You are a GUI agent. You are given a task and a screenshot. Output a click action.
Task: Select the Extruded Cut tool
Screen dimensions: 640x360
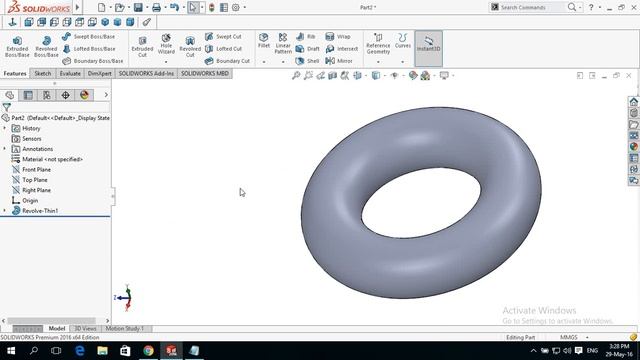(x=142, y=47)
